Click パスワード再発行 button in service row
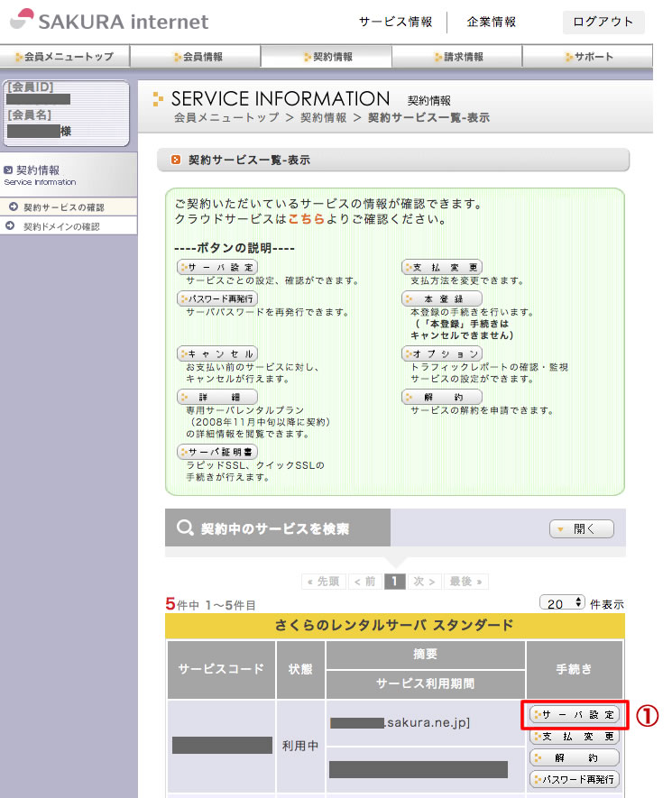This screenshot has width=672, height=798. 575,779
